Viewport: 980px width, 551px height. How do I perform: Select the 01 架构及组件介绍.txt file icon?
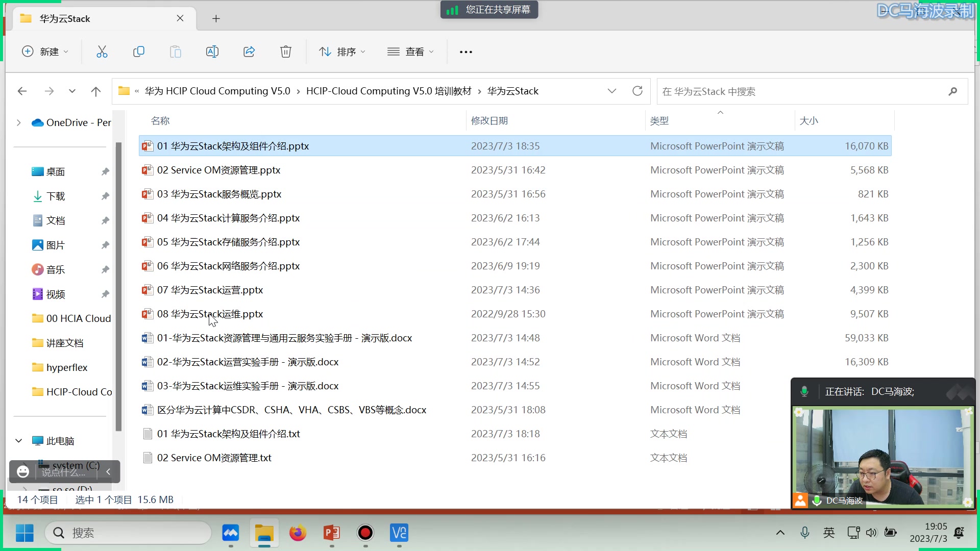tap(148, 434)
